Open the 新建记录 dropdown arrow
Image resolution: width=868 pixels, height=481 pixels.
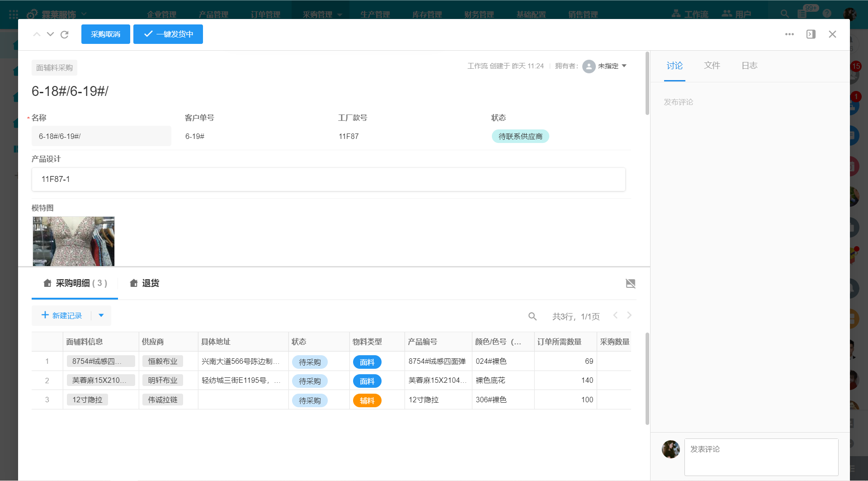pyautogui.click(x=101, y=315)
